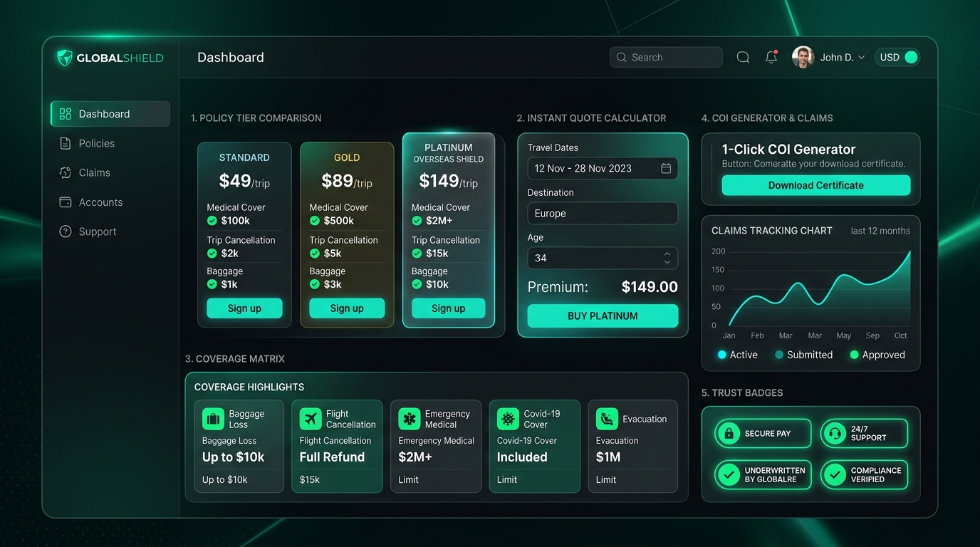Toggle Approved series in chart legend
The width and height of the screenshot is (980, 547).
pyautogui.click(x=877, y=355)
